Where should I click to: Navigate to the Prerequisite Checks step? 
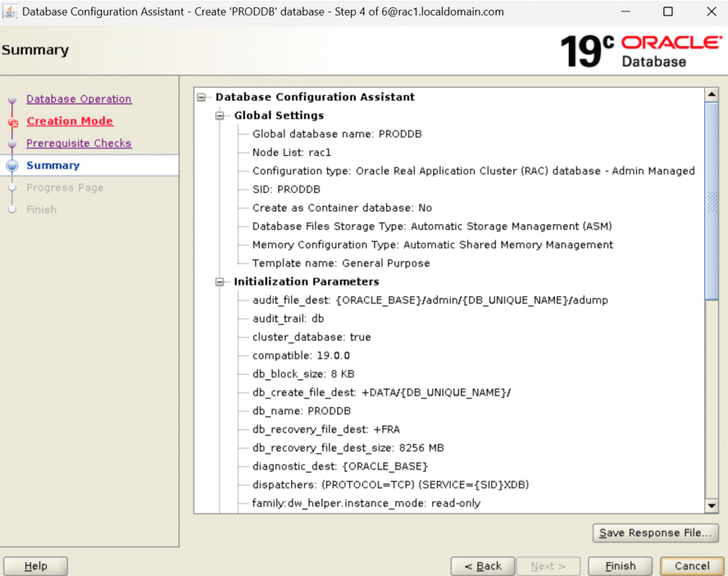[79, 144]
